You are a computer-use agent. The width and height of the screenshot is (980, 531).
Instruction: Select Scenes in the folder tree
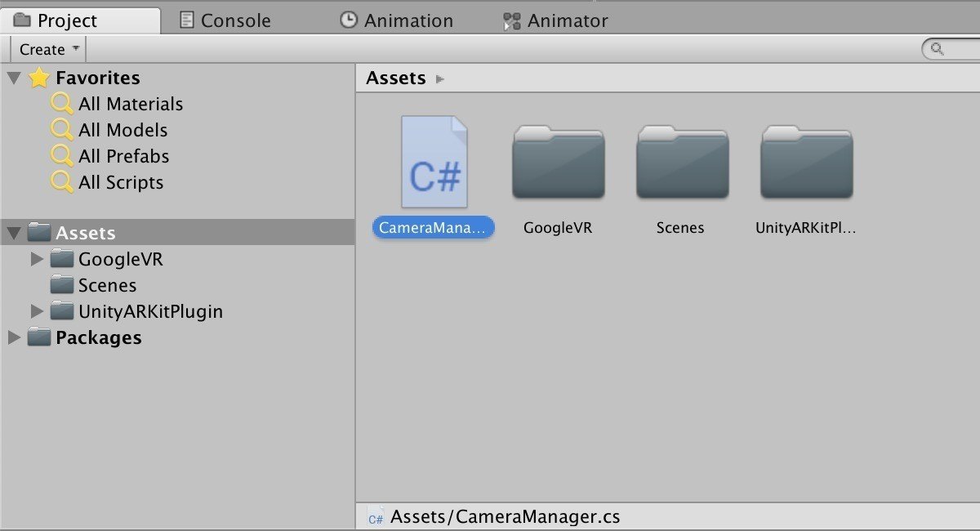coord(107,286)
